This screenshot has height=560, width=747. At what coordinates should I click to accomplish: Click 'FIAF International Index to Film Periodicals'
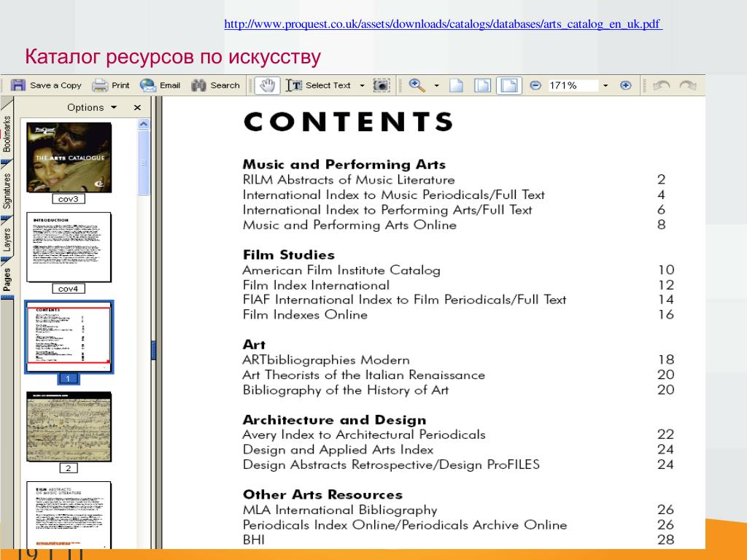[404, 300]
